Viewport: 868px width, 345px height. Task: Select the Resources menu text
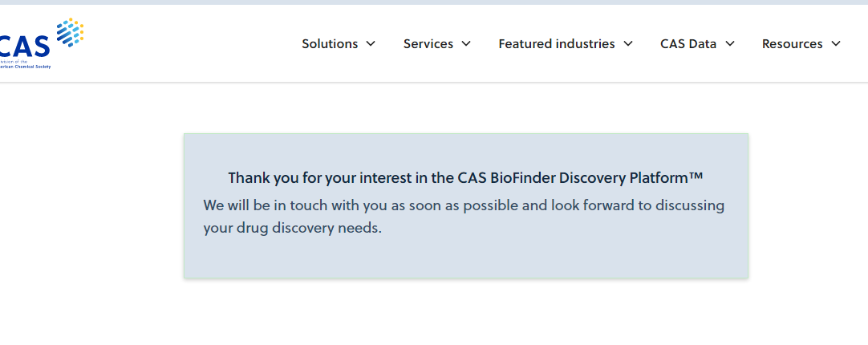pyautogui.click(x=792, y=44)
